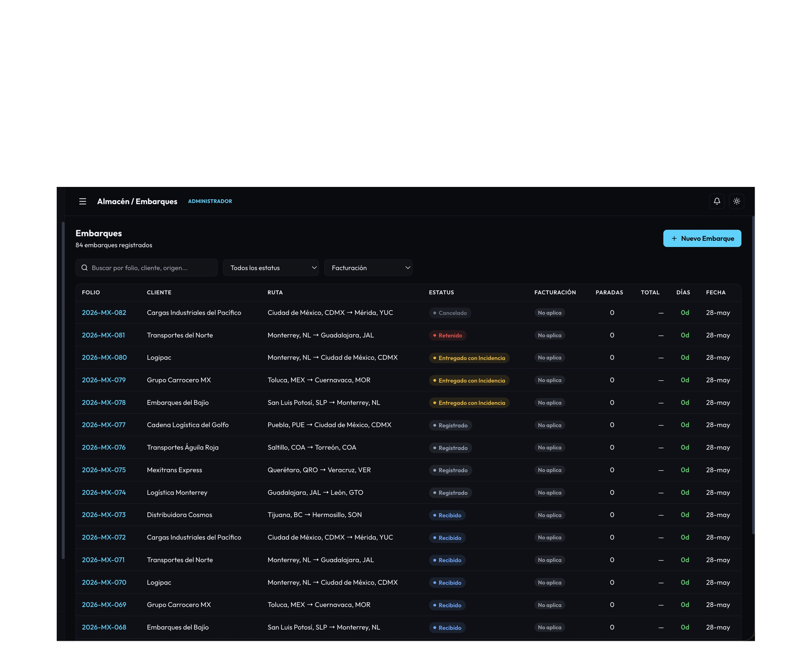This screenshot has width=812, height=668.
Task: Open the notifications bell
Action: pyautogui.click(x=717, y=201)
